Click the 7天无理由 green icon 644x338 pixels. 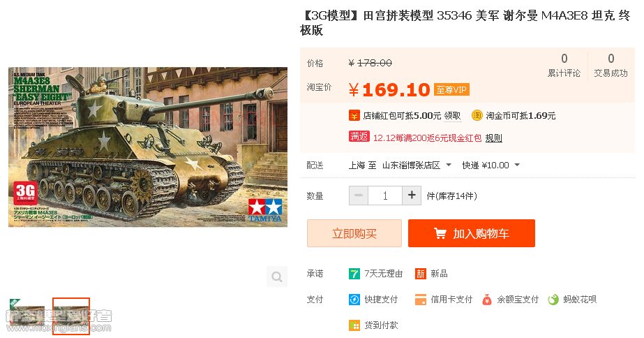pyautogui.click(x=354, y=274)
